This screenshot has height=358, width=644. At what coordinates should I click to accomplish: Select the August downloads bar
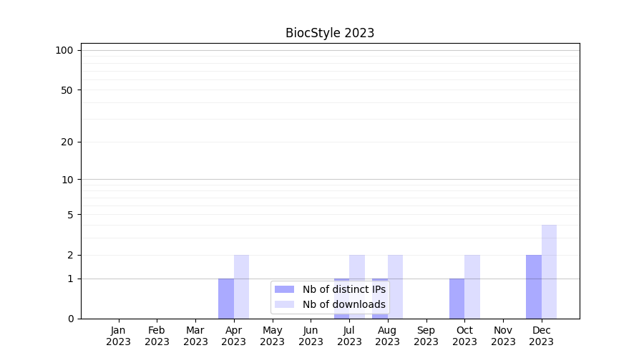(x=395, y=286)
